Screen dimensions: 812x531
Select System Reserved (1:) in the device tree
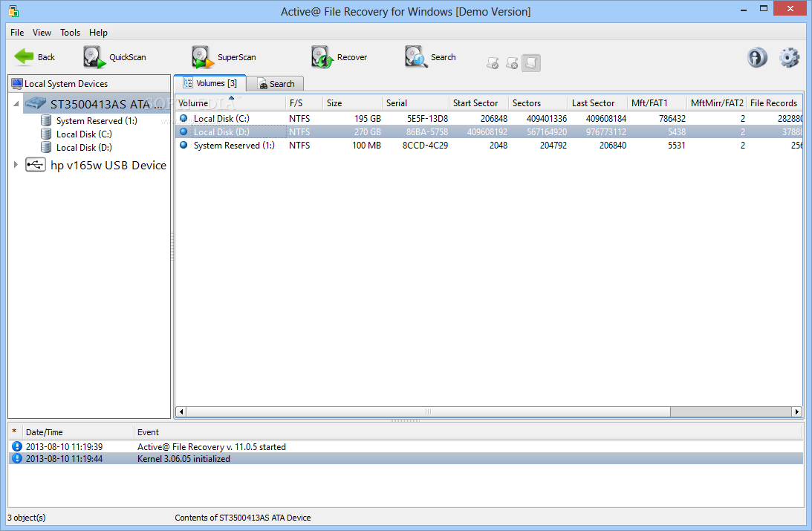(x=97, y=120)
